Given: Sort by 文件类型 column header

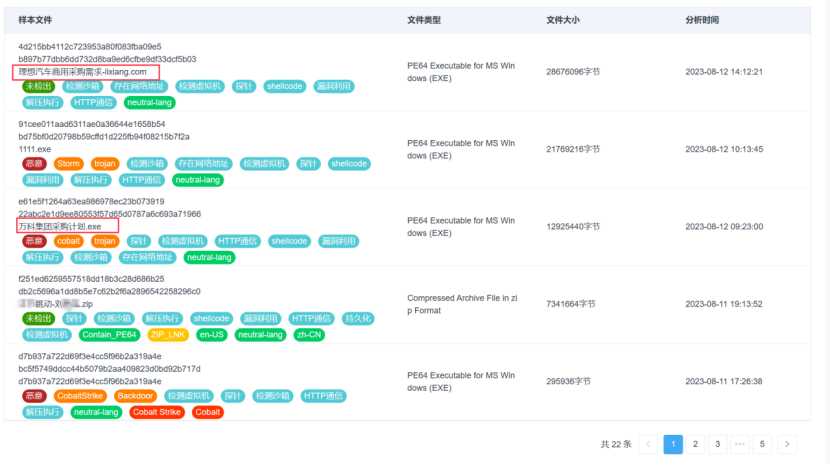Looking at the screenshot, I should 424,20.
